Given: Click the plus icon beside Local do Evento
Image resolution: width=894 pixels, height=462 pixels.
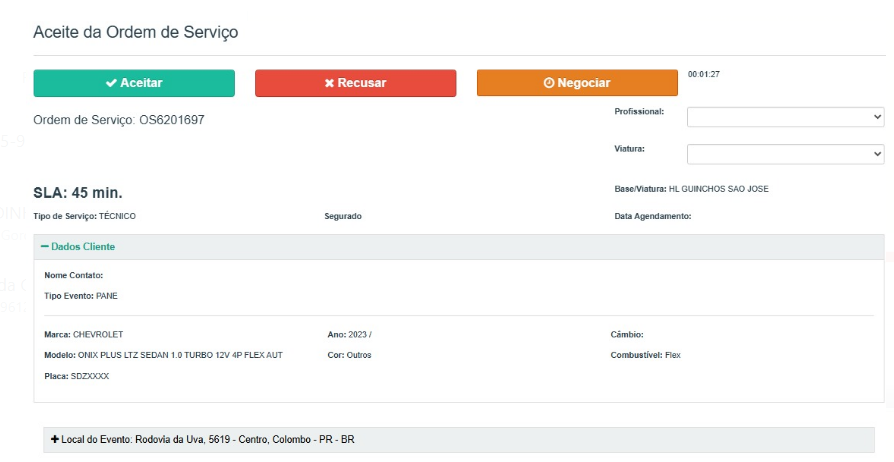Looking at the screenshot, I should (x=54, y=440).
